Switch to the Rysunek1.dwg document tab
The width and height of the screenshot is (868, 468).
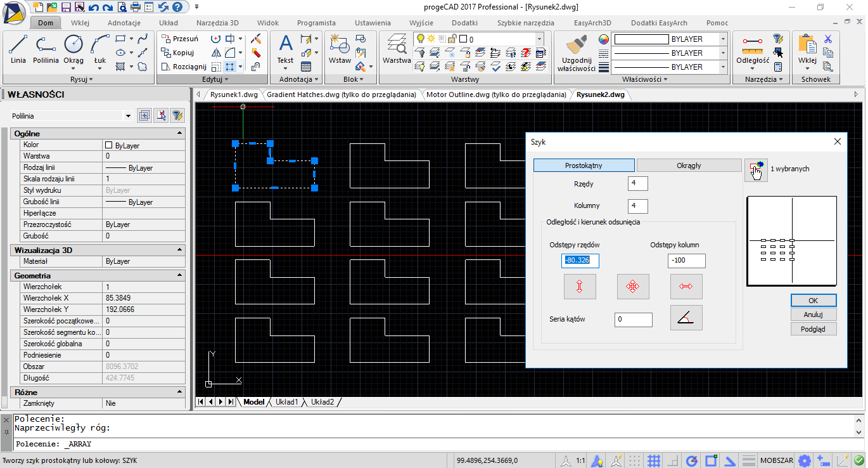[234, 95]
